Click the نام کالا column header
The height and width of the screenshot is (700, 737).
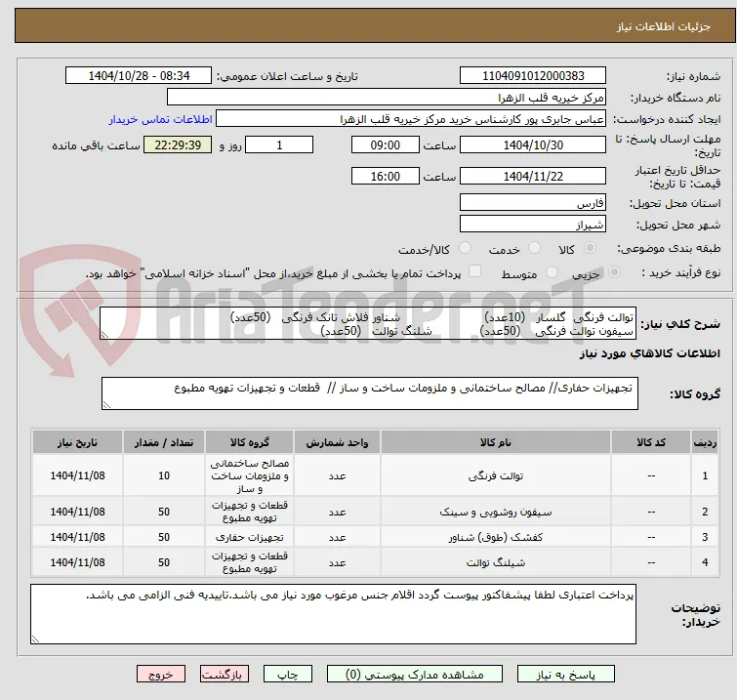coord(496,442)
